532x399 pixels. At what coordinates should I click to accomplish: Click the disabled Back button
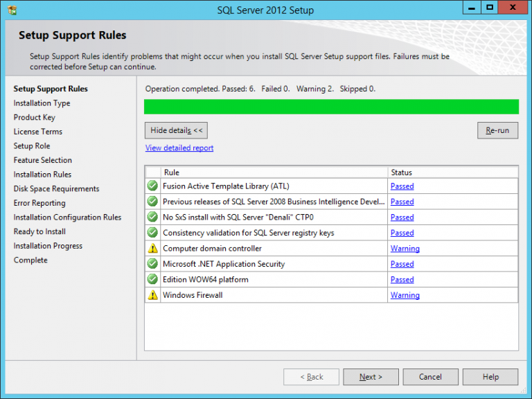pos(311,377)
